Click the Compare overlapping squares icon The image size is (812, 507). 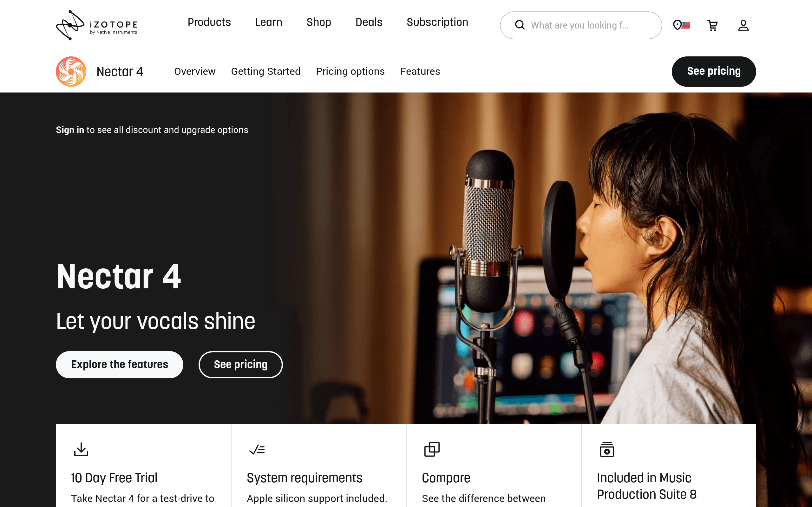tap(432, 449)
